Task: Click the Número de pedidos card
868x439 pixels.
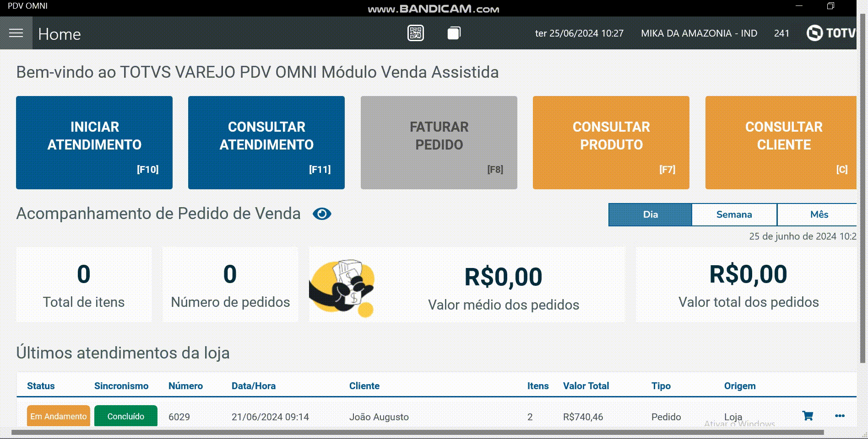Action: (230, 284)
